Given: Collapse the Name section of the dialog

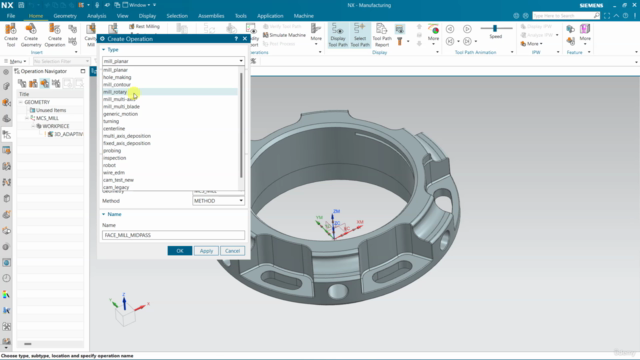Looking at the screenshot, I should [x=104, y=214].
